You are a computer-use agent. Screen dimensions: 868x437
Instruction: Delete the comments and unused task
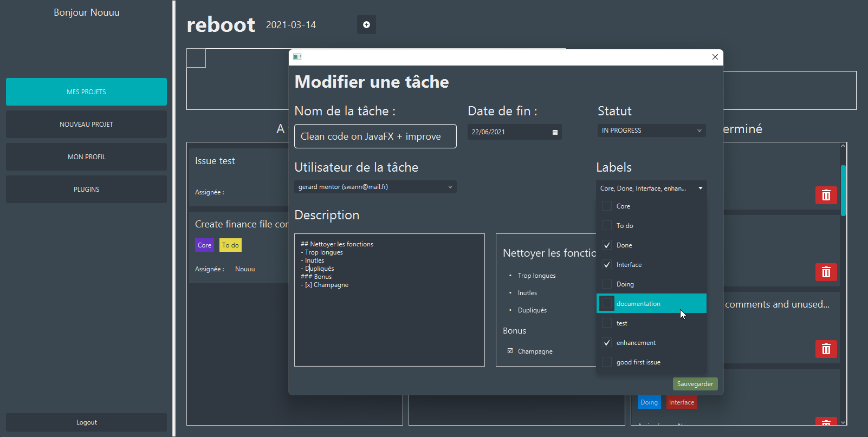(826, 349)
